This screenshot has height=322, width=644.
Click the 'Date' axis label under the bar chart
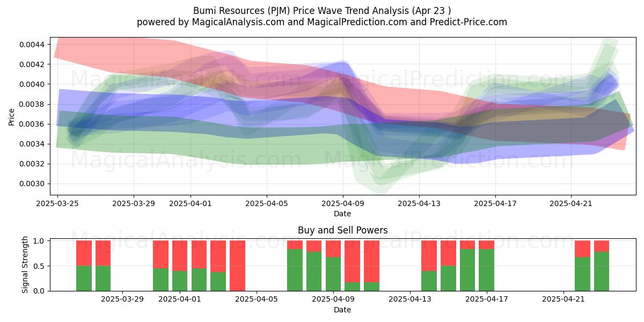point(342,310)
